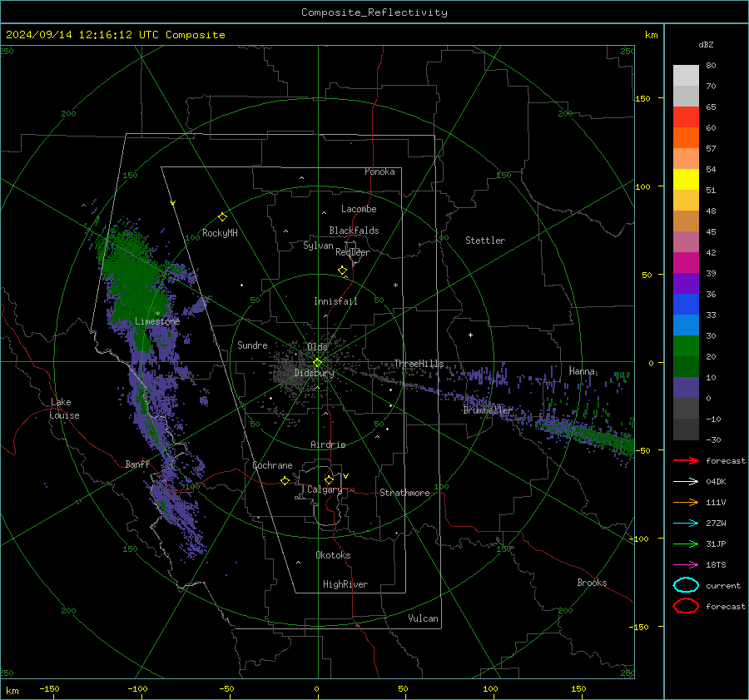The image size is (749, 700).
Task: Click the yellow diamond marker at radar center near Olds
Action: (x=317, y=362)
